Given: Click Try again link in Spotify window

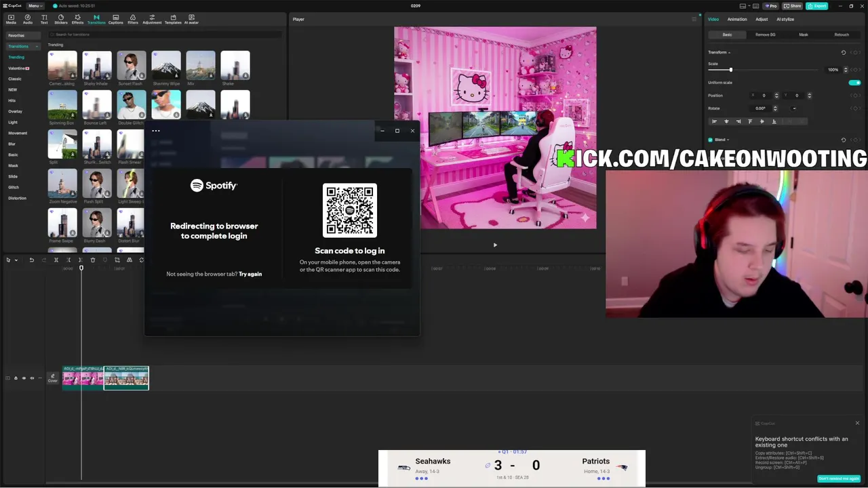Looking at the screenshot, I should click(250, 274).
